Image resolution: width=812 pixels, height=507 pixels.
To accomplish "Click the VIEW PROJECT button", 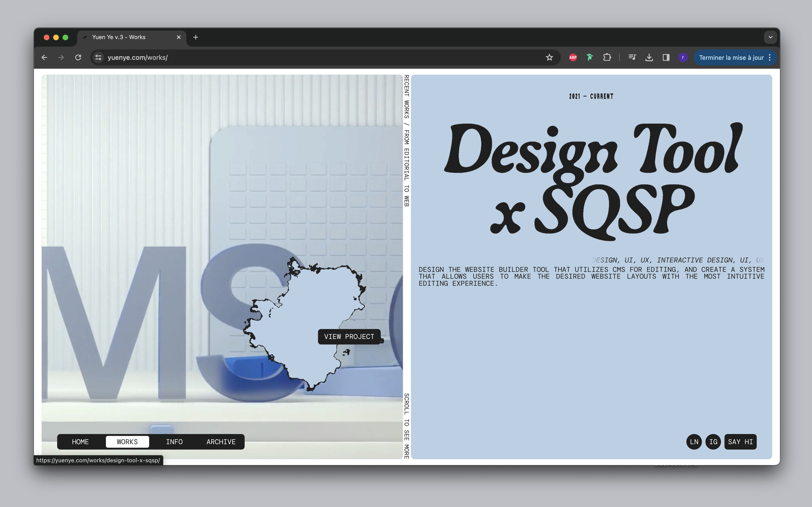I will pyautogui.click(x=349, y=336).
